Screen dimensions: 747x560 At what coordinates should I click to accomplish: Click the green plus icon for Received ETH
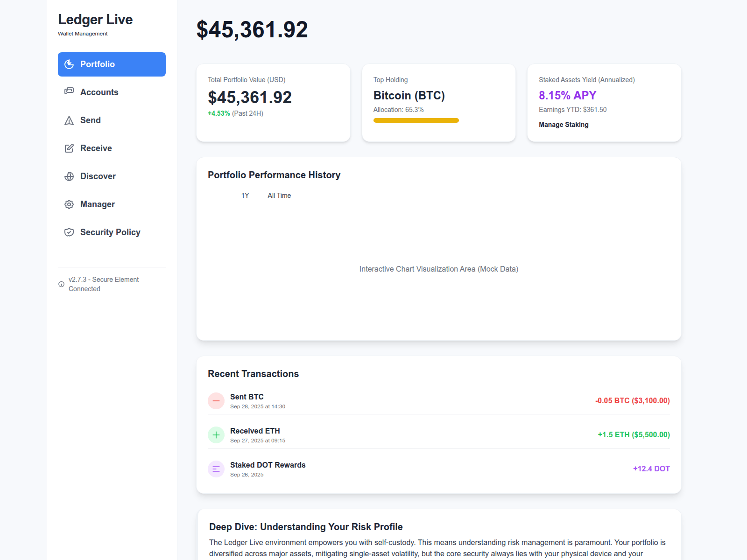point(216,435)
